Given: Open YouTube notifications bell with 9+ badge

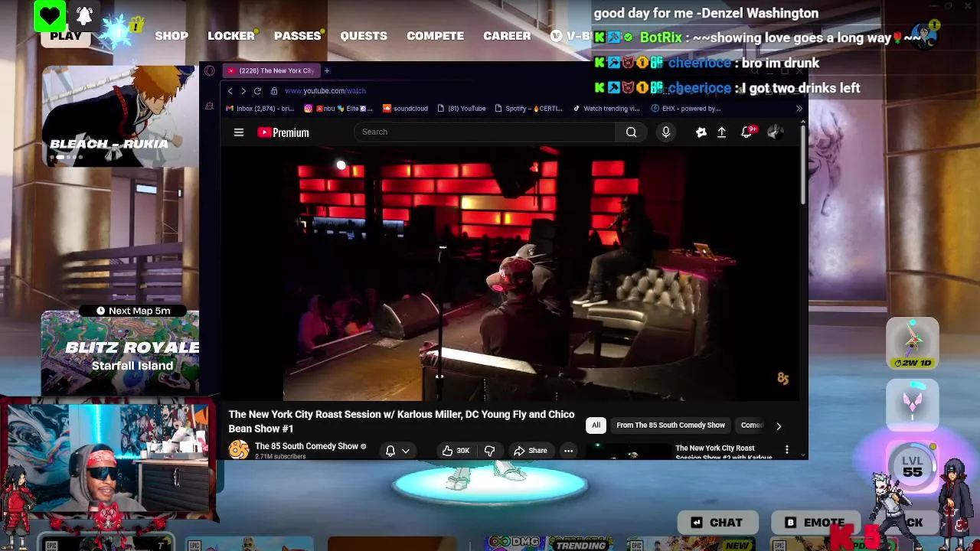Looking at the screenshot, I should tap(747, 132).
